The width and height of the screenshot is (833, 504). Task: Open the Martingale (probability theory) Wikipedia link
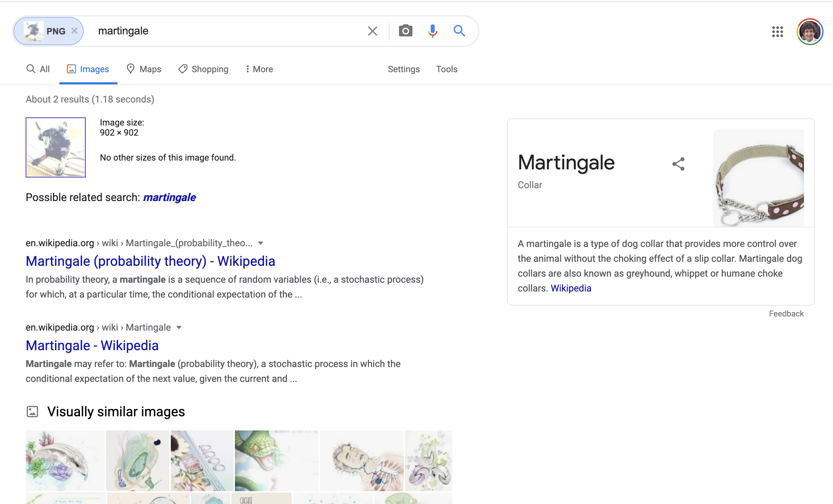coord(150,261)
